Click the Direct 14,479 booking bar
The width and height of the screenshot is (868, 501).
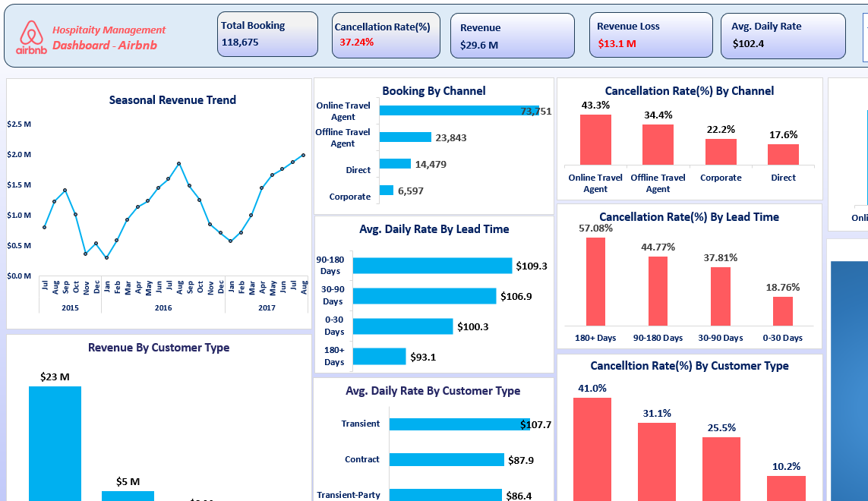tap(395, 163)
